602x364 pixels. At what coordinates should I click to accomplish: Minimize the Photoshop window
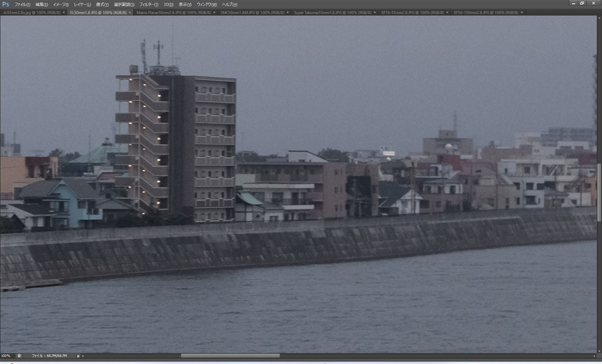[574, 3]
